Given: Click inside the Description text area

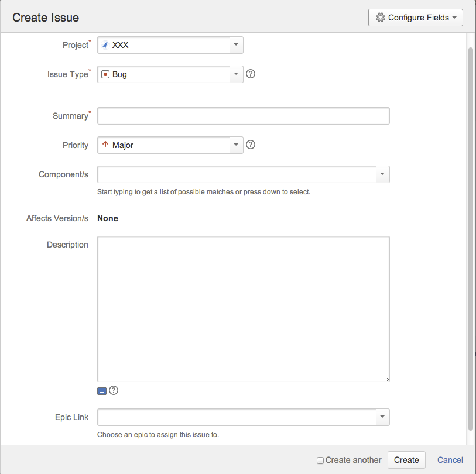Looking at the screenshot, I should click(x=243, y=308).
